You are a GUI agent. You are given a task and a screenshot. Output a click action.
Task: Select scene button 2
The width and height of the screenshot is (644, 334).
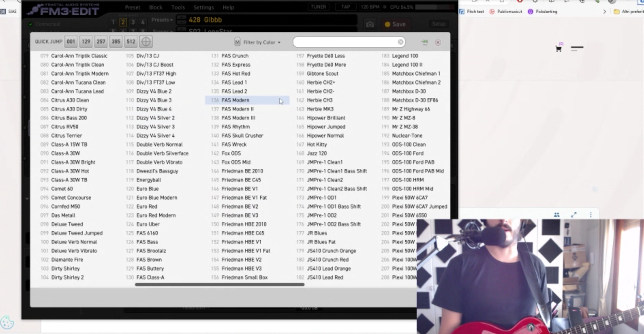click(x=123, y=22)
